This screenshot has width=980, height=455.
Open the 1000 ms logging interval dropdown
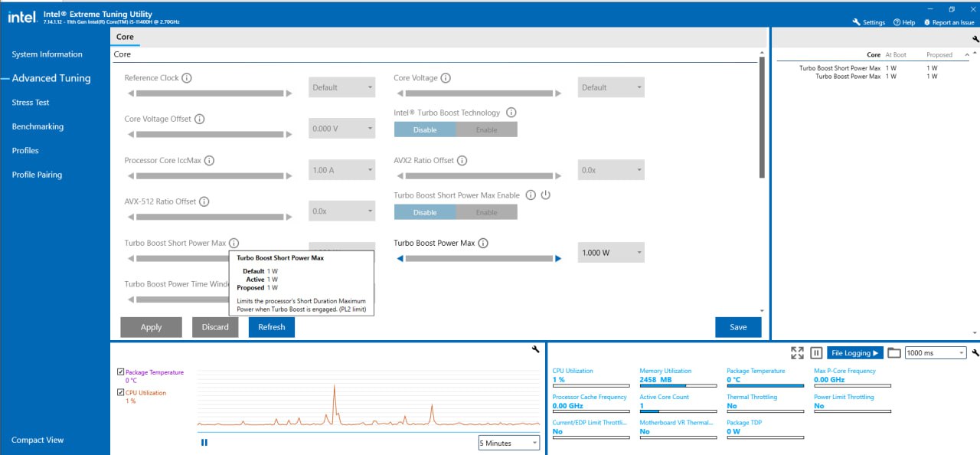coord(936,353)
